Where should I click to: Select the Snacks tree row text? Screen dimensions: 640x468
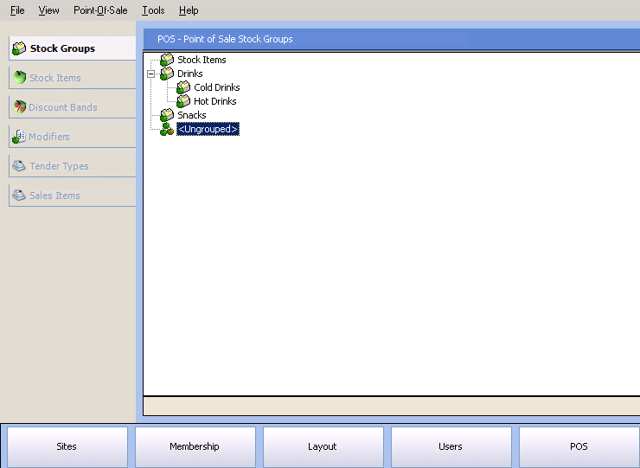(x=192, y=115)
